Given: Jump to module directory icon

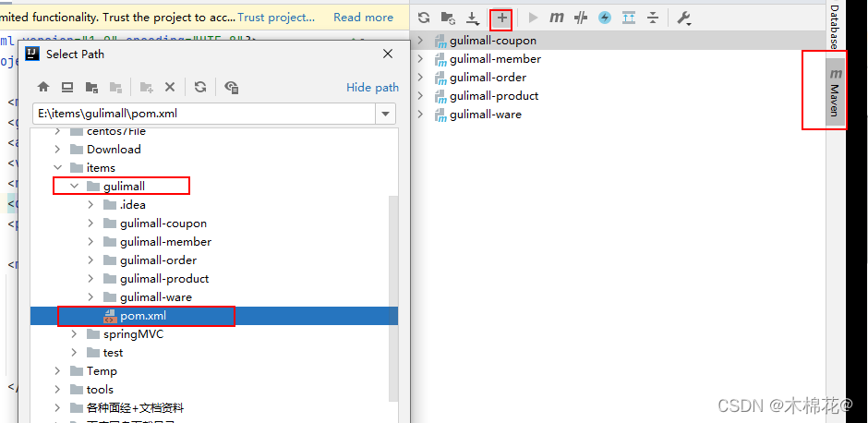Looking at the screenshot, I should (x=115, y=87).
